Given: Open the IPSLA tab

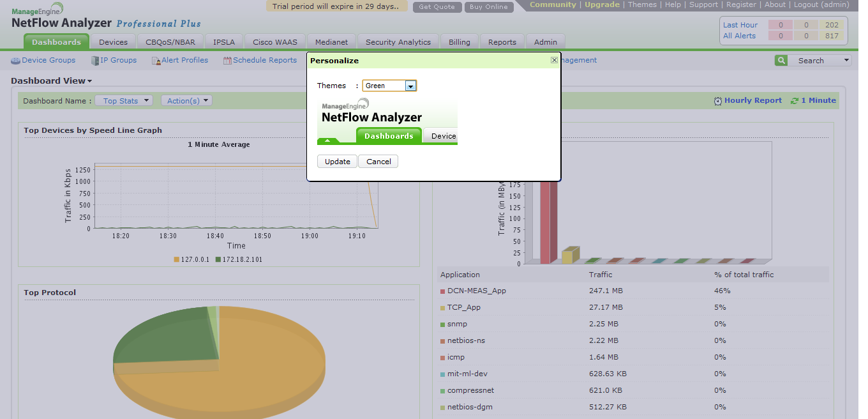Looking at the screenshot, I should [224, 42].
